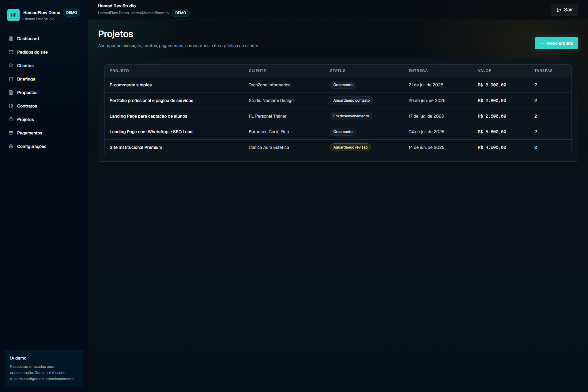Click the clipboard icon next to Briefings

(x=11, y=79)
